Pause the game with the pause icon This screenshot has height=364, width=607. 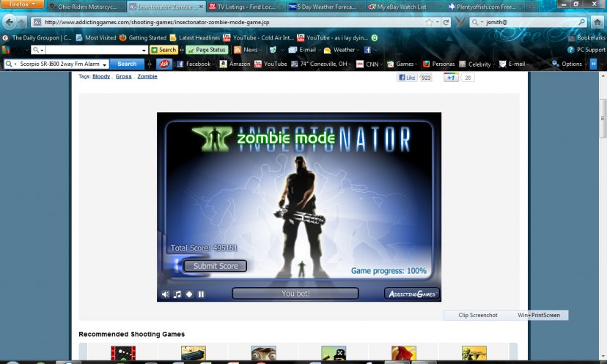tap(201, 294)
